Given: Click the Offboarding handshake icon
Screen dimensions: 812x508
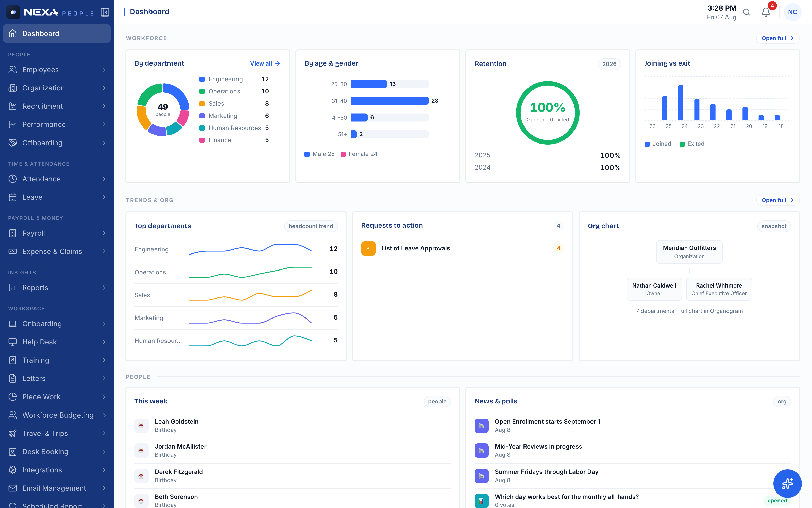Looking at the screenshot, I should 13,143.
